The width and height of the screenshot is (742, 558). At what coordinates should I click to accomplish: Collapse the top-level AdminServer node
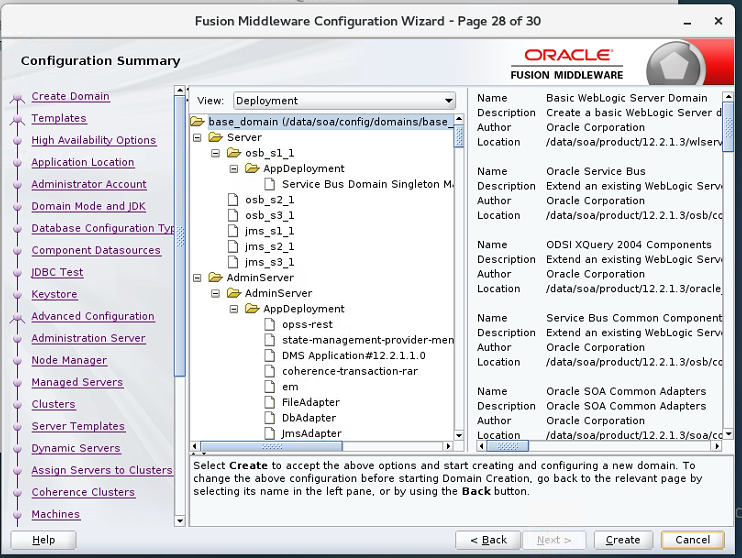tap(197, 278)
